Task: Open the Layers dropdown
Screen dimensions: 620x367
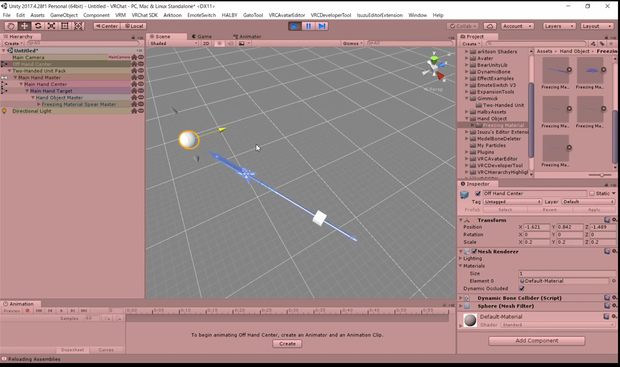Action: (559, 26)
